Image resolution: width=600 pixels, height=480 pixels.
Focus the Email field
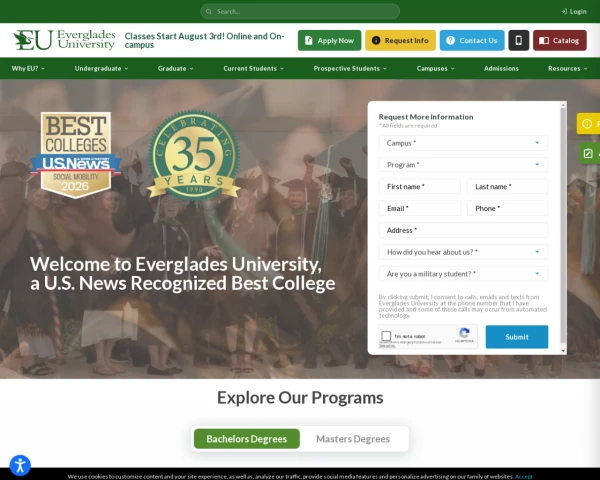pos(420,208)
